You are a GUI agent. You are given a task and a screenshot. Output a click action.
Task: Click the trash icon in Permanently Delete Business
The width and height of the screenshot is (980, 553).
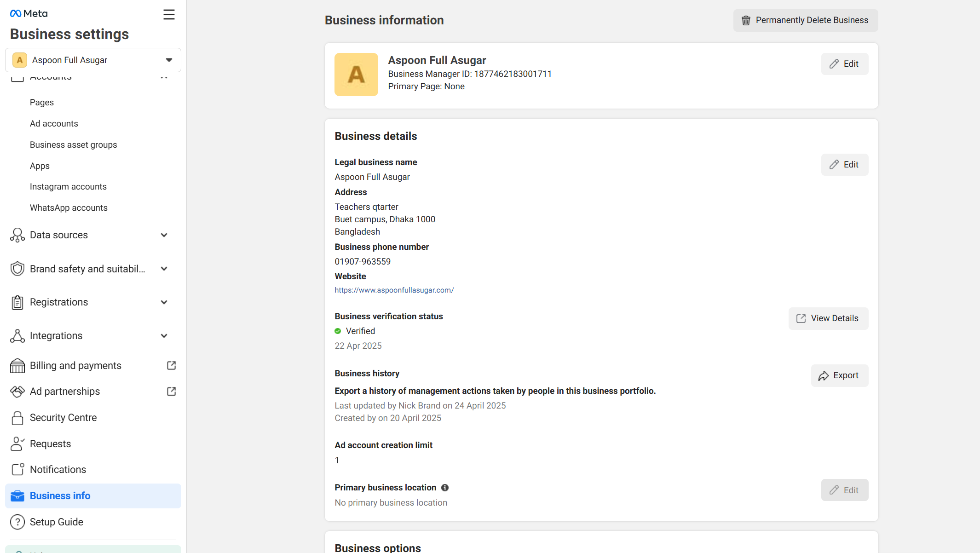click(x=746, y=20)
